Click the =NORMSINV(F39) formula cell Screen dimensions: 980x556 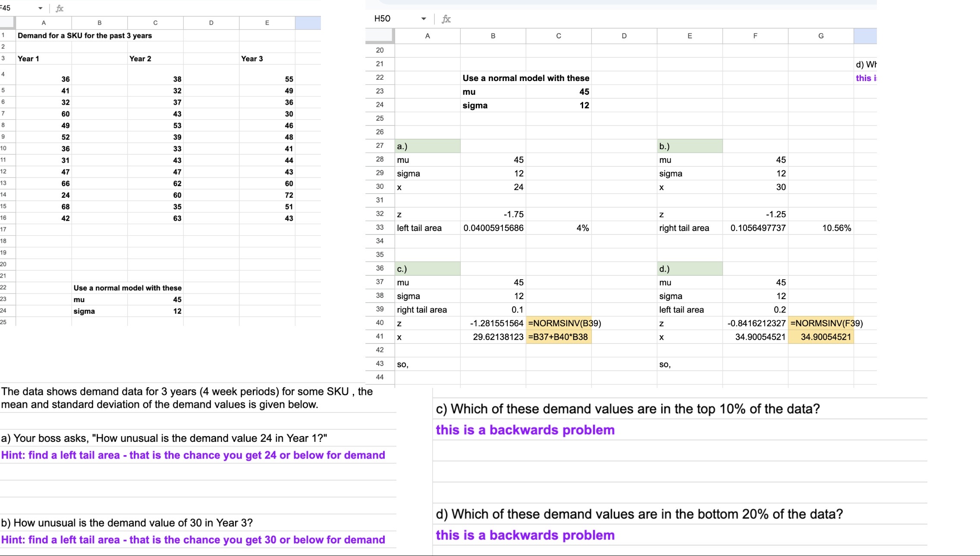[820, 323]
